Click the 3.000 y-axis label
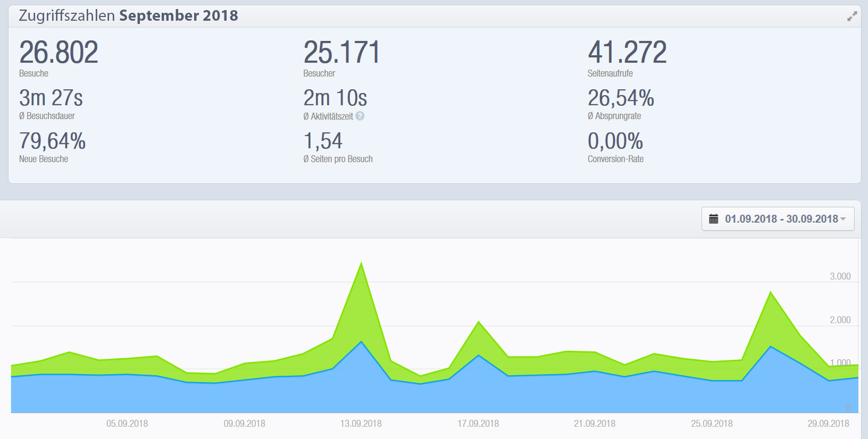 tap(840, 276)
